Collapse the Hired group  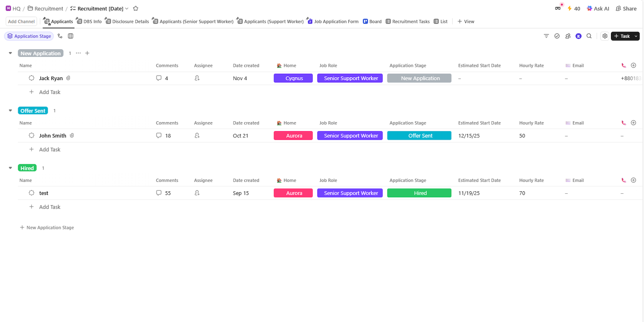click(11, 168)
